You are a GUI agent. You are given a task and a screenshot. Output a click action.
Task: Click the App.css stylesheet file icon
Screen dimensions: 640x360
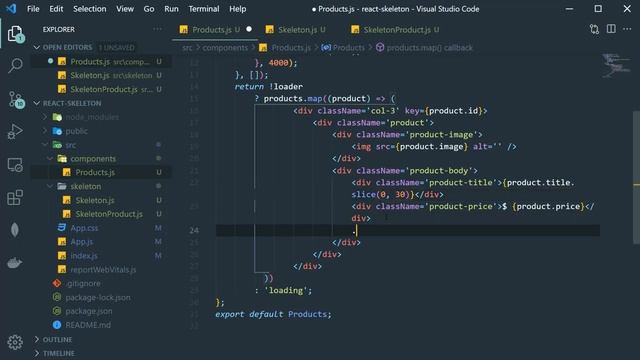62,228
